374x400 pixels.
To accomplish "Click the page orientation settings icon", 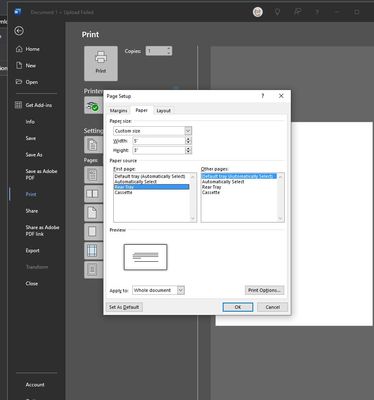I will pyautogui.click(x=93, y=213).
